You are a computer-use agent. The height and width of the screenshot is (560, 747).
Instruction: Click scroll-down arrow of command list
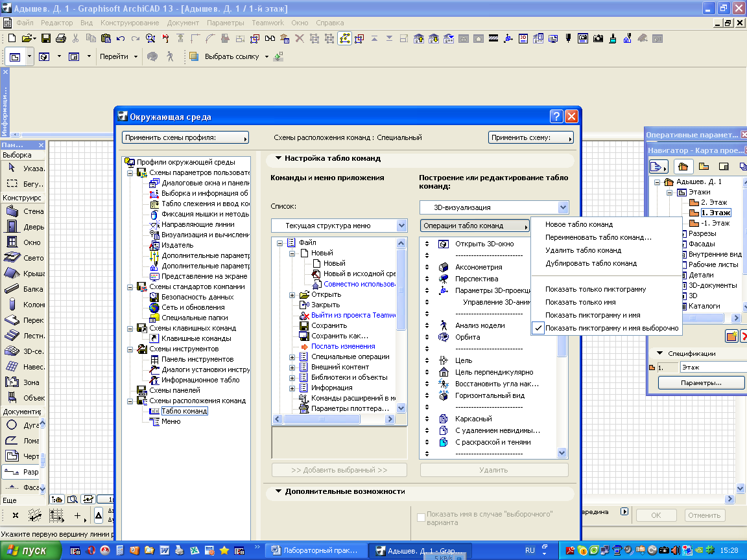click(562, 453)
